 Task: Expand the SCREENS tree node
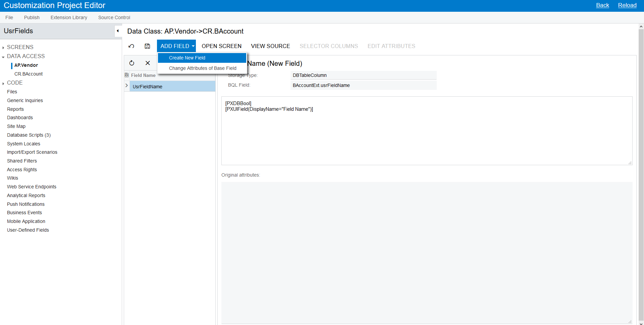3,48
